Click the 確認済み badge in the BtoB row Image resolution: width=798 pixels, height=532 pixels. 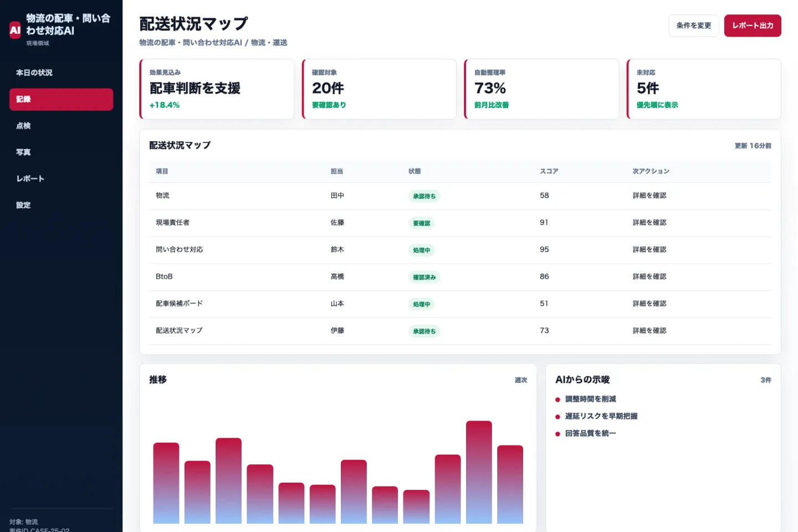[x=424, y=277]
